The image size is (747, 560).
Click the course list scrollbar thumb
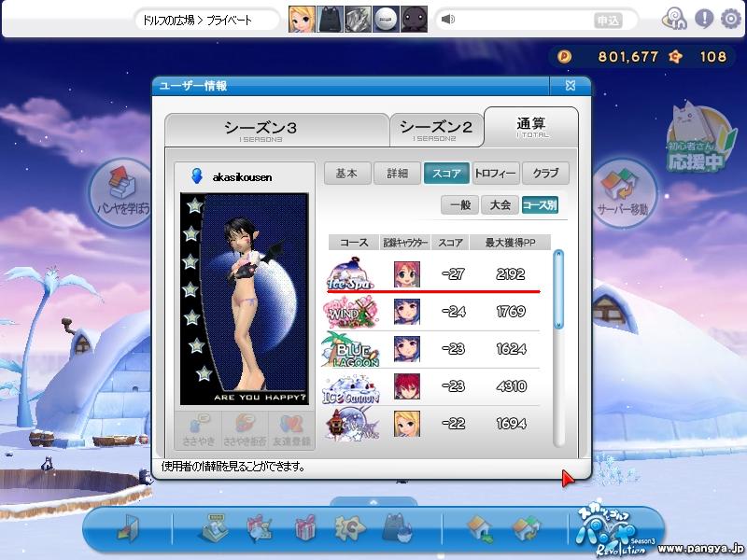coord(558,289)
